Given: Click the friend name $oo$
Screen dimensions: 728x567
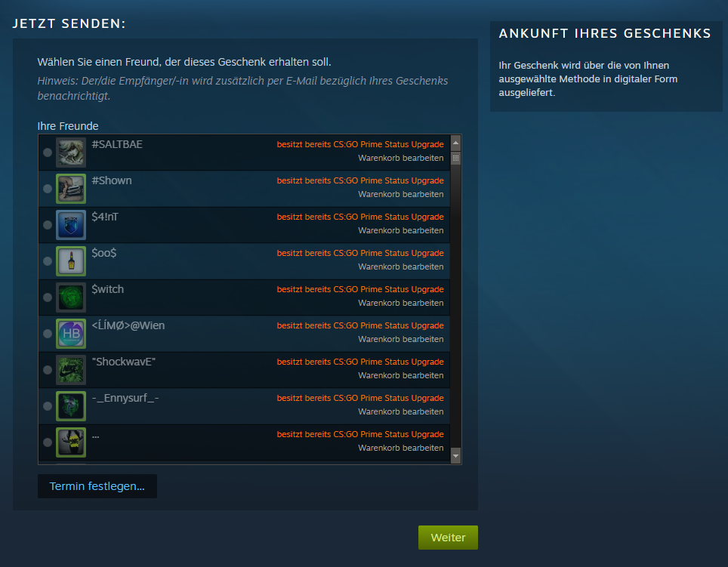Looking at the screenshot, I should coord(104,253).
